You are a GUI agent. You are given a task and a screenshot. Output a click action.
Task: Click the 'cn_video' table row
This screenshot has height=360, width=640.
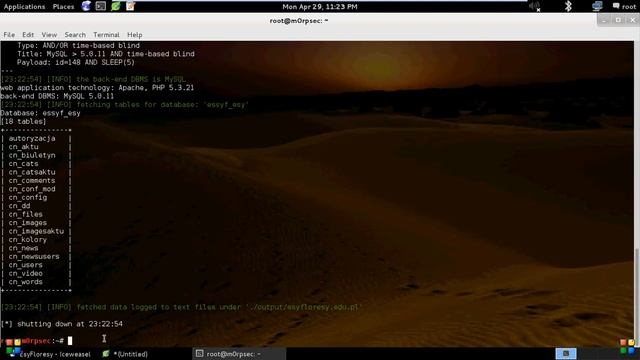point(26,273)
